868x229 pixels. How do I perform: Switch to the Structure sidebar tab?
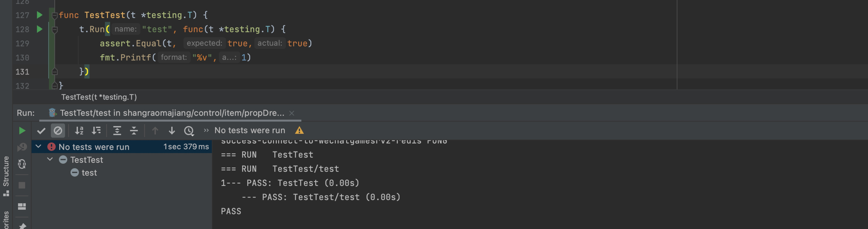[6, 172]
